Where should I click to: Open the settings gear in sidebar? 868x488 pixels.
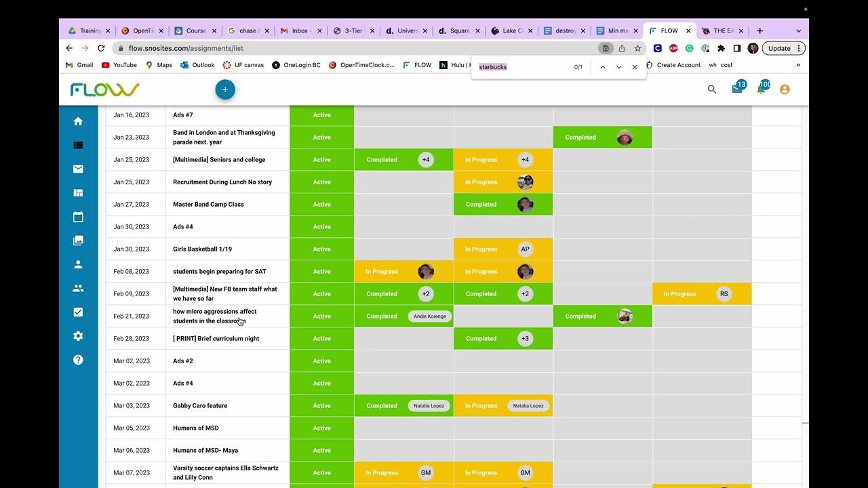coord(78,336)
